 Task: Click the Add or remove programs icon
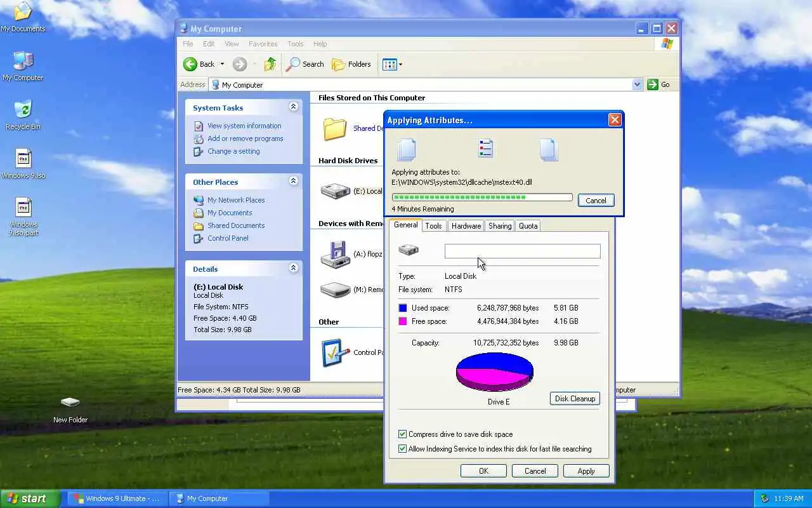click(199, 138)
